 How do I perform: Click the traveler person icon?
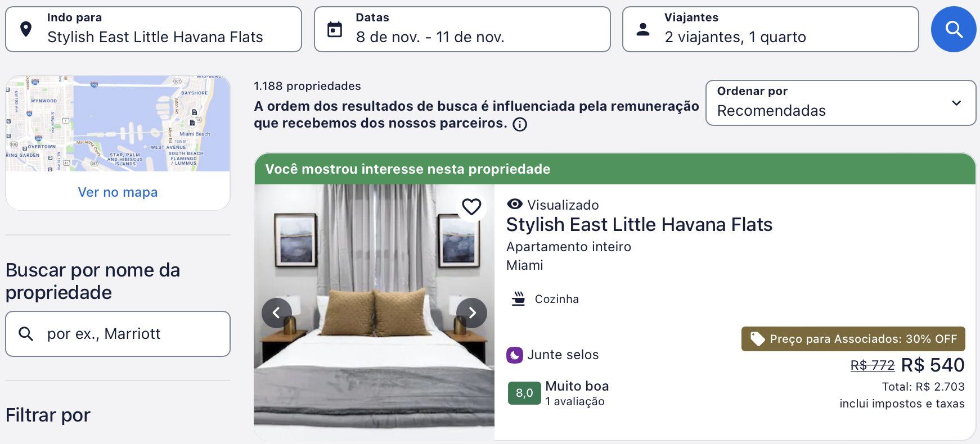point(643,29)
